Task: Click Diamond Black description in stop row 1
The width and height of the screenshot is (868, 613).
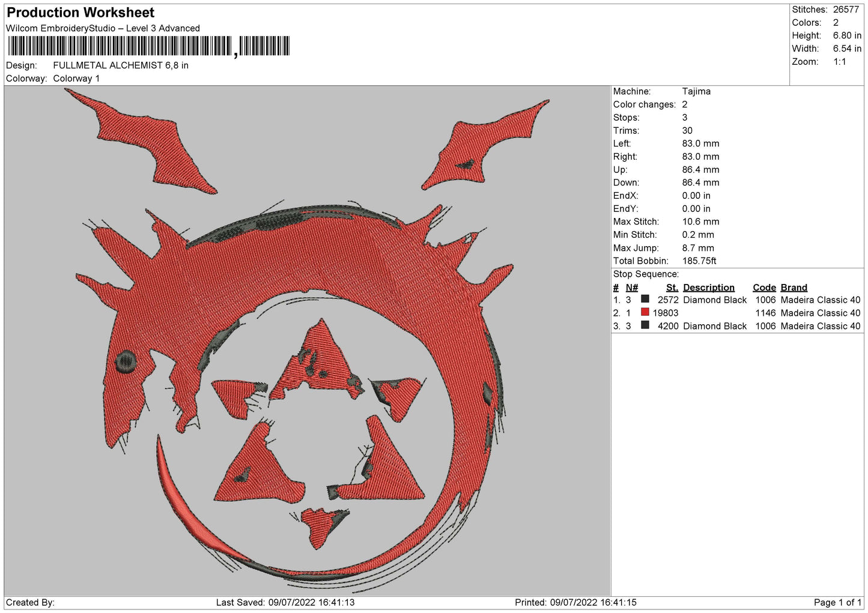Action: pyautogui.click(x=715, y=300)
